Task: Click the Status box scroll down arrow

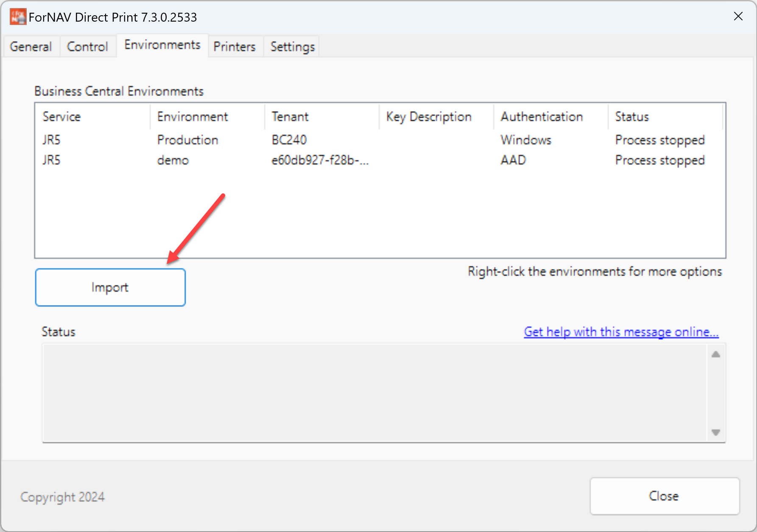Action: (716, 432)
